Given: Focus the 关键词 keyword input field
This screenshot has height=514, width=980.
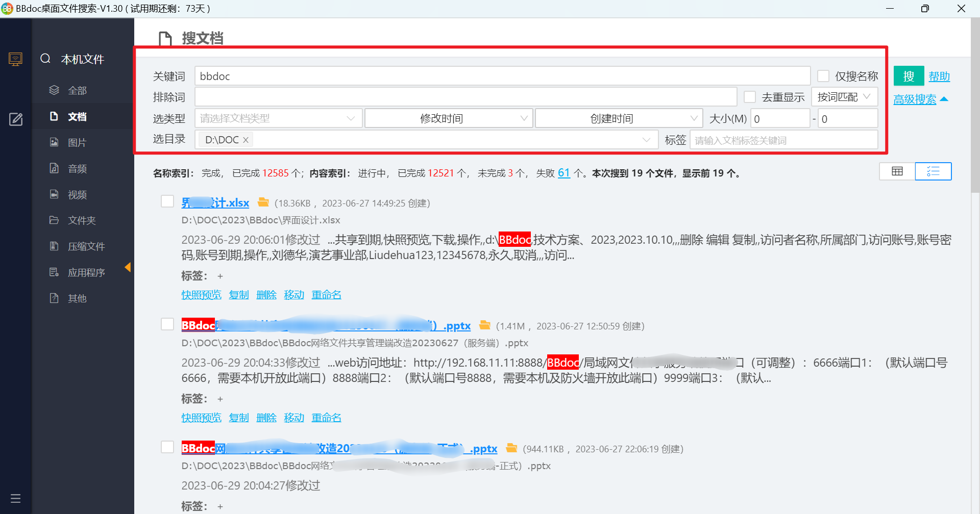Looking at the screenshot, I should click(502, 76).
